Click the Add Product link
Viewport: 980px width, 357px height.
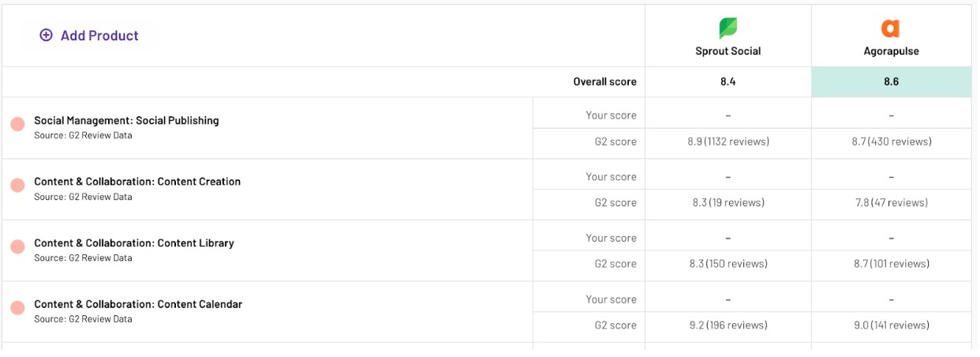point(99,36)
